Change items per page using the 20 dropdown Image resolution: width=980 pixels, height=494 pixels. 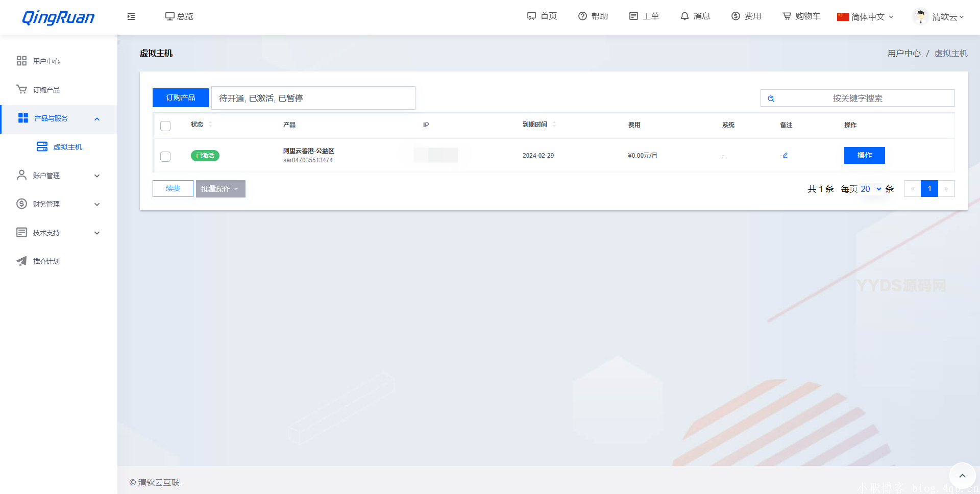click(869, 188)
